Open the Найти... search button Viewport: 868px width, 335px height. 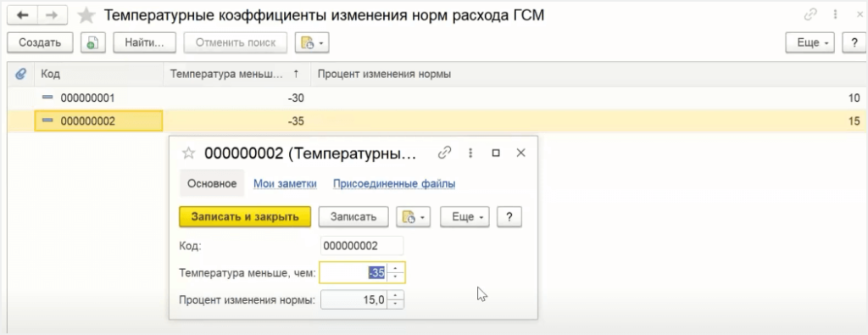click(x=144, y=42)
